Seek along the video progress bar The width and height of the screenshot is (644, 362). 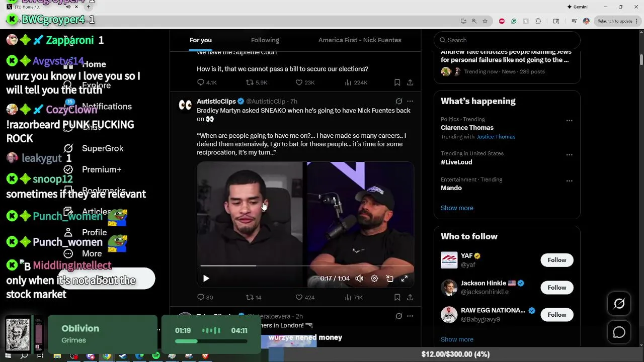point(305,265)
